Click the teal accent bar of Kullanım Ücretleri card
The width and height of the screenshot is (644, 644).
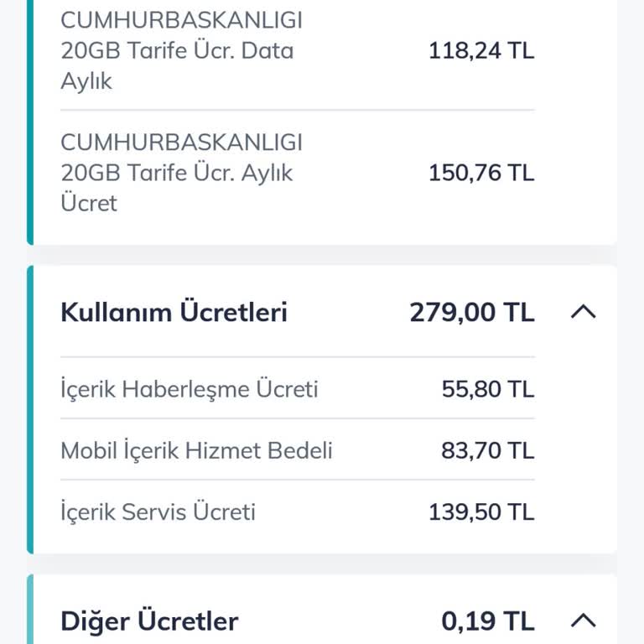(30, 409)
